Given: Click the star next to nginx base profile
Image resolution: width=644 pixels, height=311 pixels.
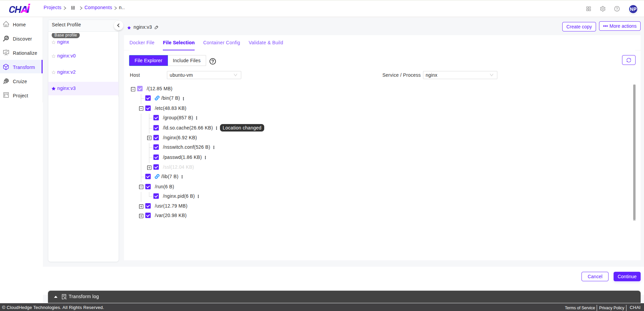Looking at the screenshot, I should point(54,42).
